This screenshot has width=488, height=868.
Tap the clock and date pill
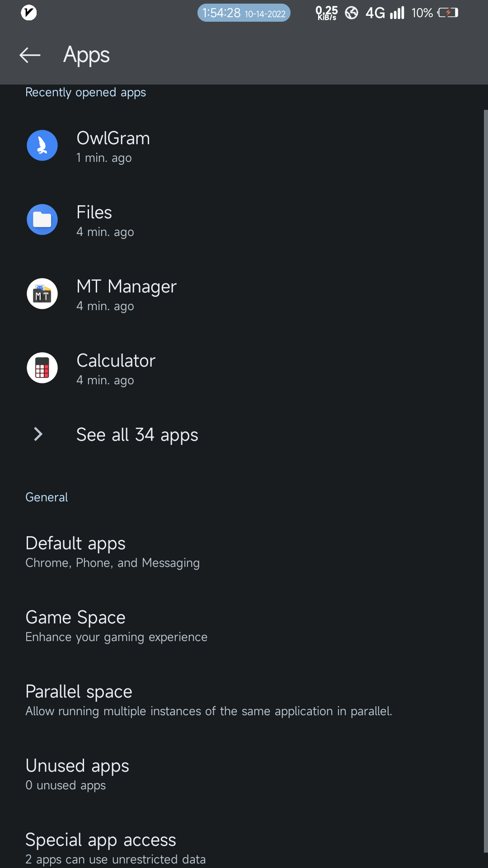pyautogui.click(x=244, y=13)
